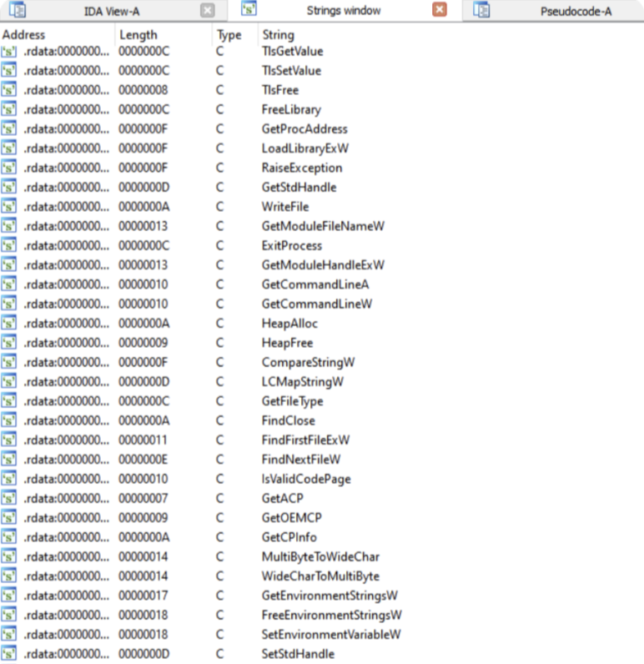The height and width of the screenshot is (664, 644).
Task: Click the string icon beside GetModuleHandleExW
Action: tap(9, 265)
